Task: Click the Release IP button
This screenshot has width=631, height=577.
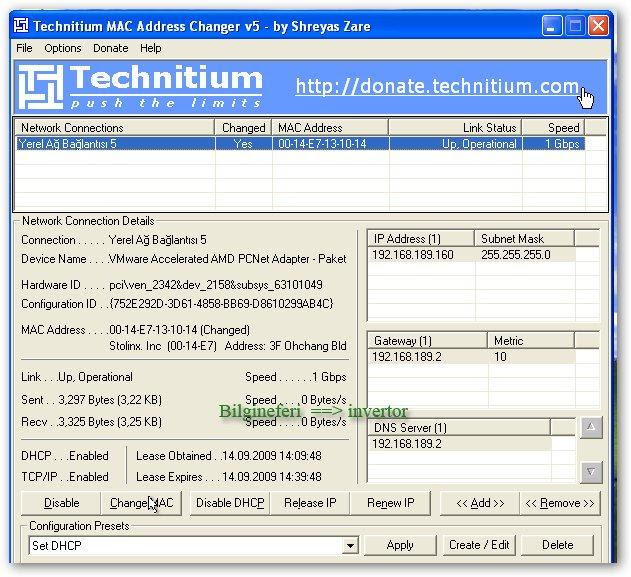Action: pyautogui.click(x=310, y=503)
